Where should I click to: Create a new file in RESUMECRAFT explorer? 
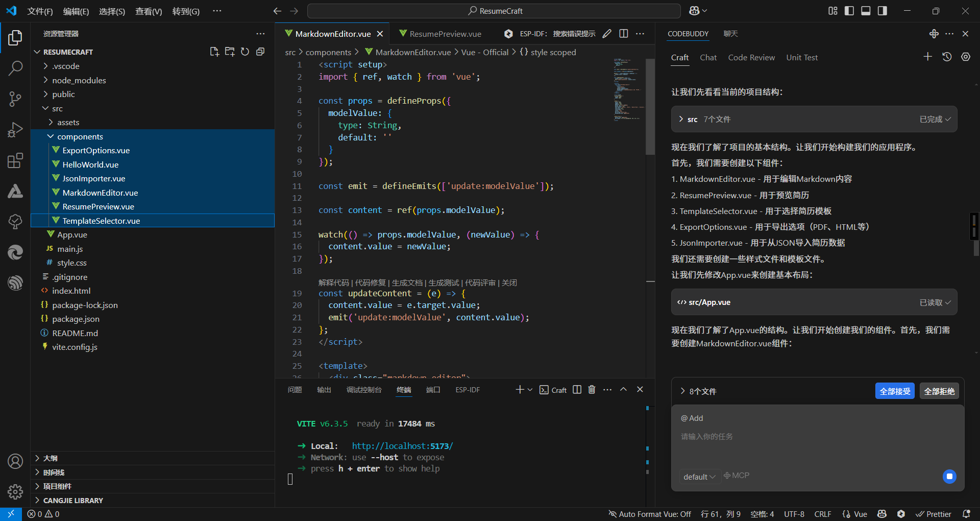(x=214, y=52)
